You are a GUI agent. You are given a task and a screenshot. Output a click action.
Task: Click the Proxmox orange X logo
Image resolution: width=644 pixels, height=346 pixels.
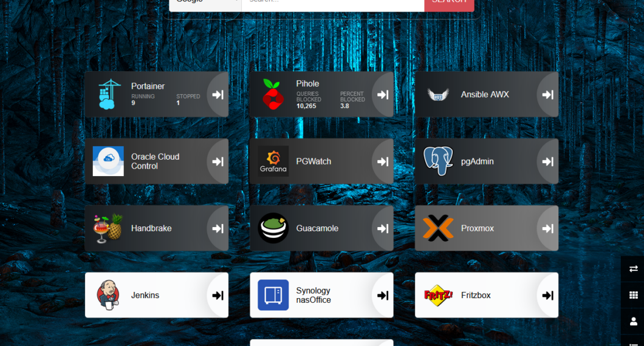point(438,228)
